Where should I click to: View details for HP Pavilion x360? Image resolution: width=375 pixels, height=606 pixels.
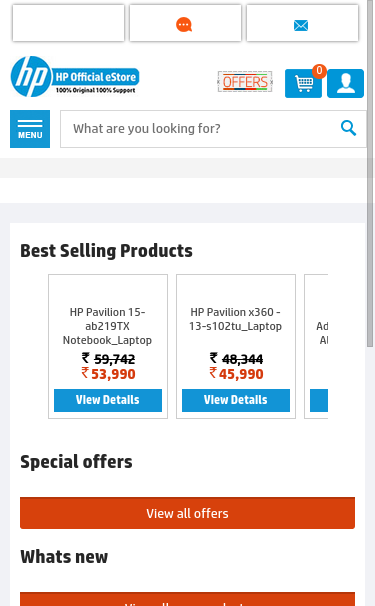point(236,400)
